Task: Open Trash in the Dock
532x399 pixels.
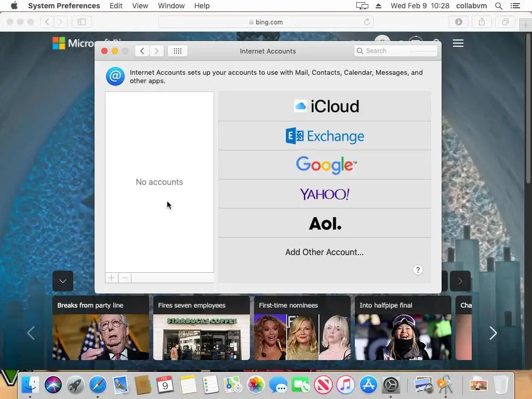Action: (501, 385)
